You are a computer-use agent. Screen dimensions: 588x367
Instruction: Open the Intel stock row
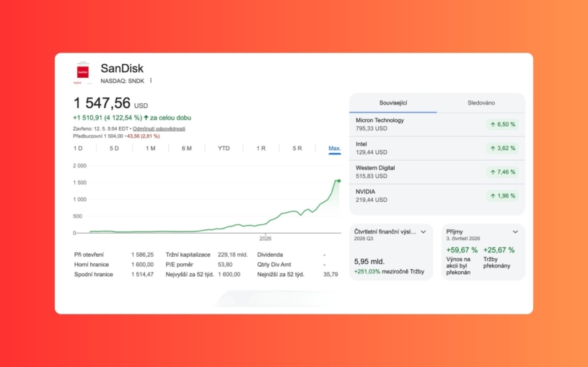point(437,148)
